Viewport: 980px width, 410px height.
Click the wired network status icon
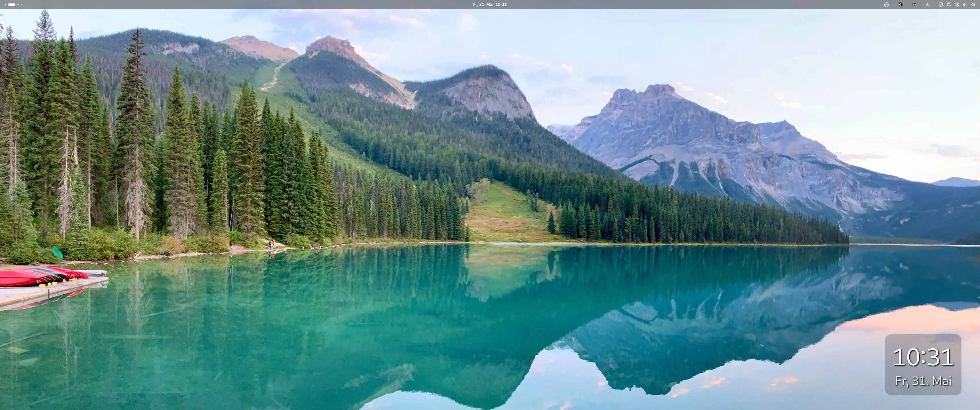[949, 5]
